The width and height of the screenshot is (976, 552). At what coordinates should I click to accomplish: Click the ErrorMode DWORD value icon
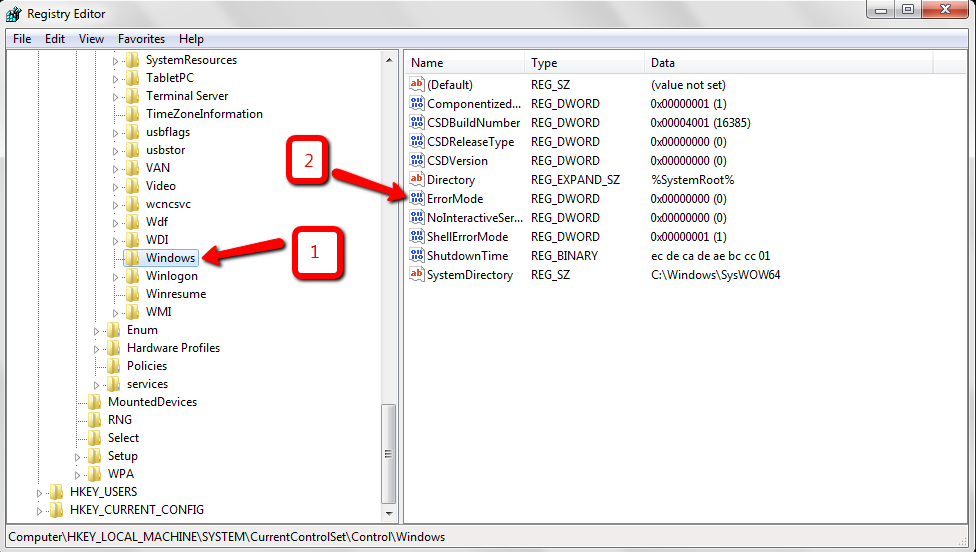coord(416,199)
